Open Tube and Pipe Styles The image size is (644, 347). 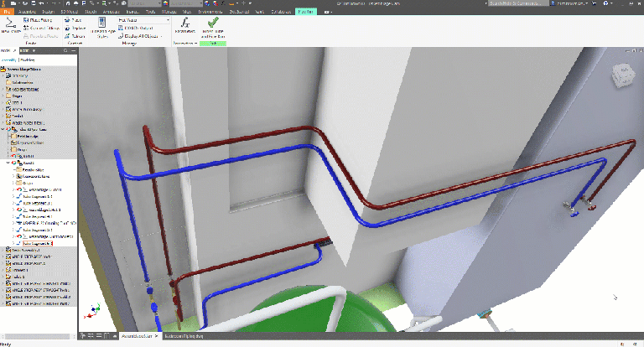click(102, 28)
